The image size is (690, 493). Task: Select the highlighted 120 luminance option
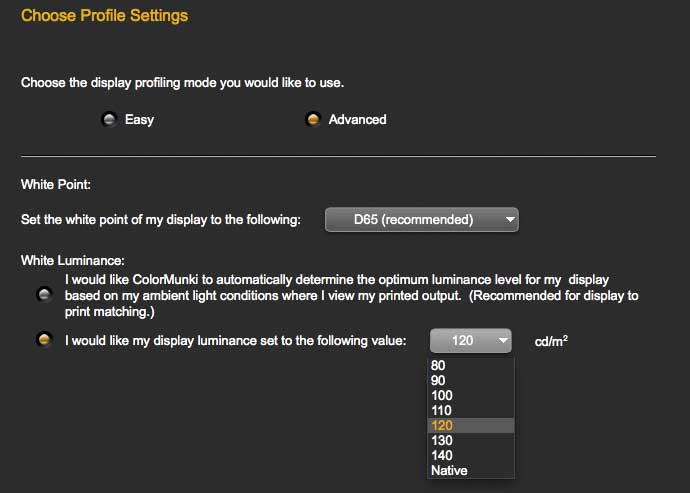(471, 425)
